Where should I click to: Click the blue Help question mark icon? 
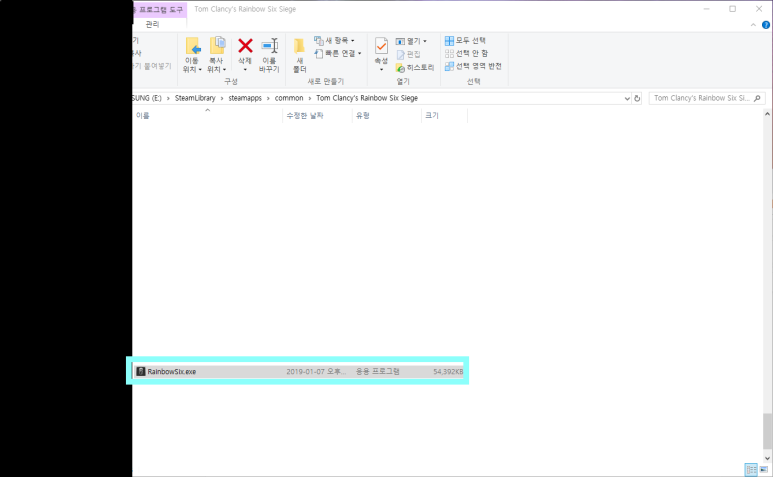[x=766, y=25]
